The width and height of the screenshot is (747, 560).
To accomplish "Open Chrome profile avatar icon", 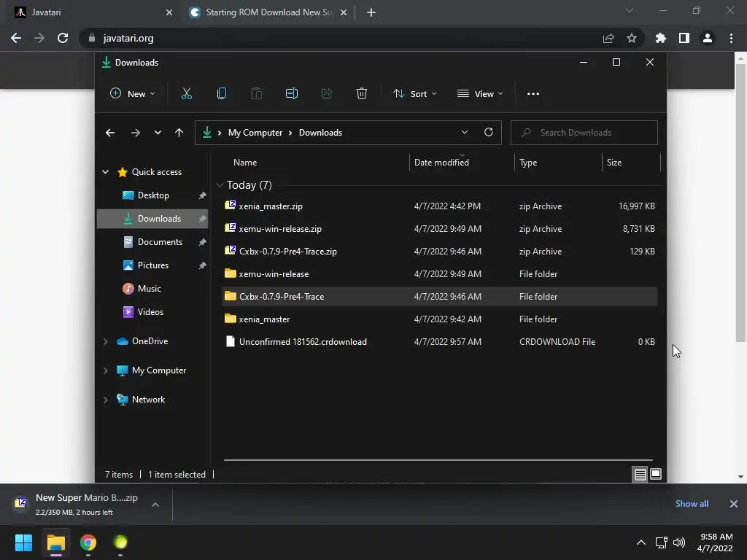I will click(708, 38).
